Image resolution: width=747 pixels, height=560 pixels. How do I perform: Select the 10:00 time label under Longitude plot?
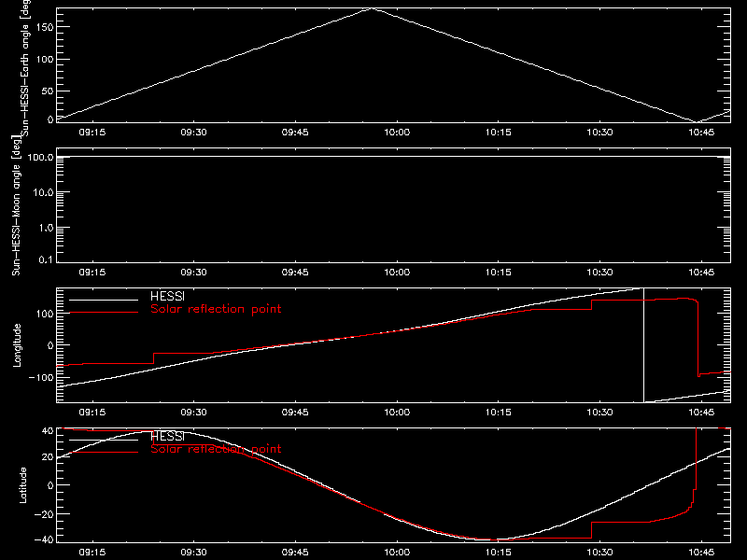(x=397, y=413)
